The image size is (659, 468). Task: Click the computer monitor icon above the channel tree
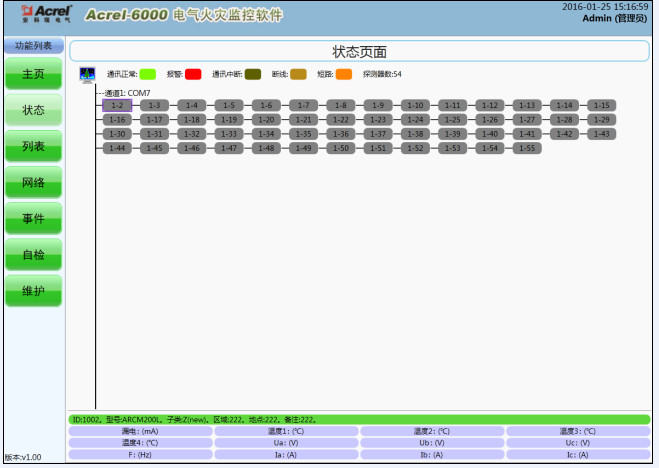pyautogui.click(x=87, y=75)
